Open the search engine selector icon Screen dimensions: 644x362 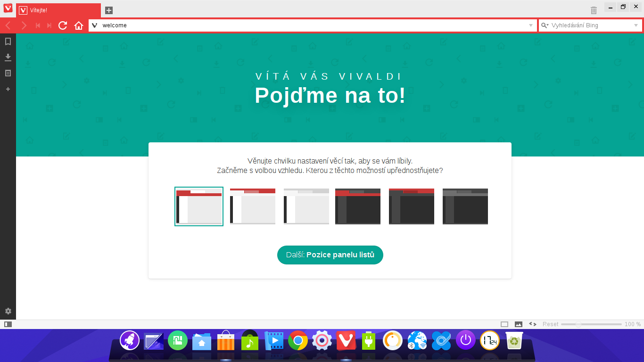(x=545, y=25)
